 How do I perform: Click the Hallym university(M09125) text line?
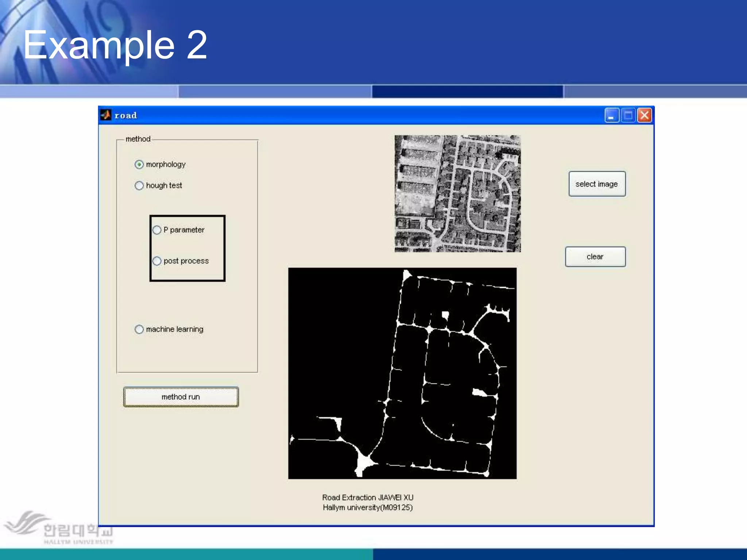367,507
